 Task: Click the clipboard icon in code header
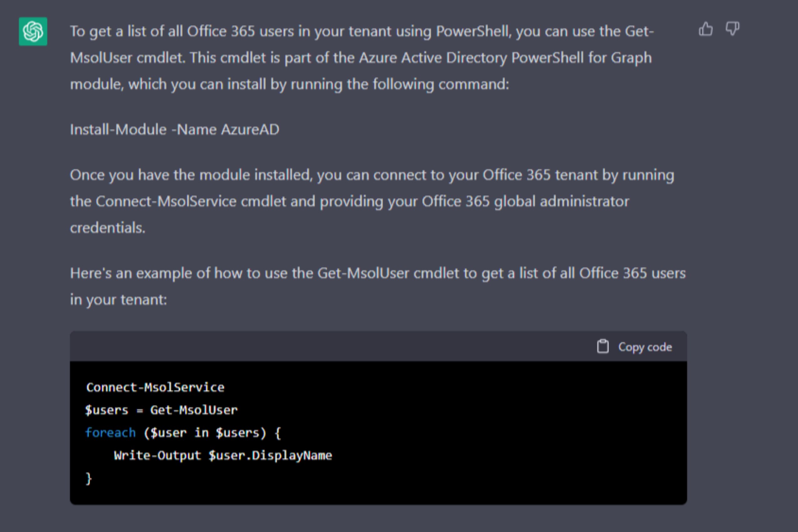603,346
